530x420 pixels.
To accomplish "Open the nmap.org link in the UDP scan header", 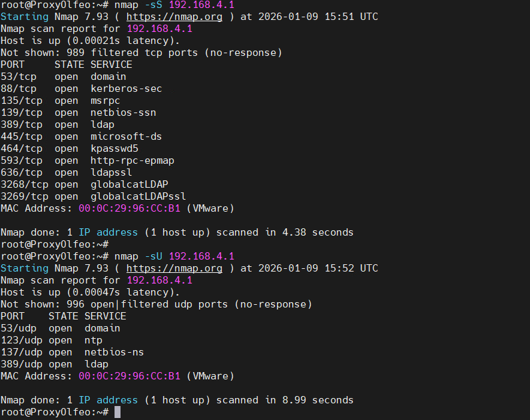I will (174, 268).
